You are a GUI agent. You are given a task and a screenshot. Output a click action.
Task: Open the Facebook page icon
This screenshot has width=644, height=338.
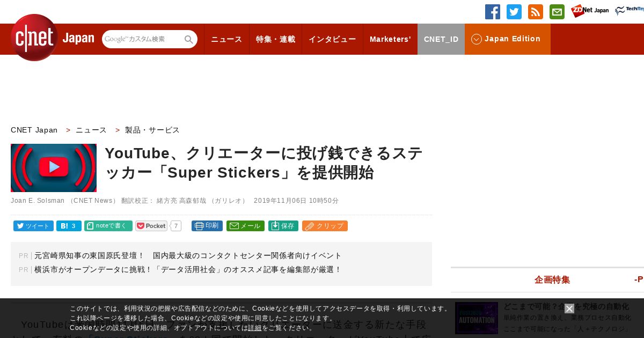pyautogui.click(x=493, y=12)
